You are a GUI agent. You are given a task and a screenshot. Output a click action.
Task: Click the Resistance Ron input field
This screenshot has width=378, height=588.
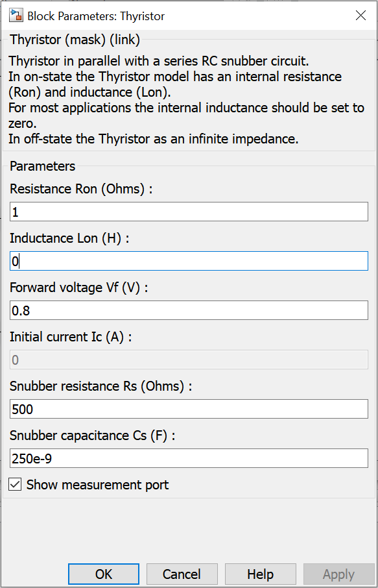click(189, 212)
